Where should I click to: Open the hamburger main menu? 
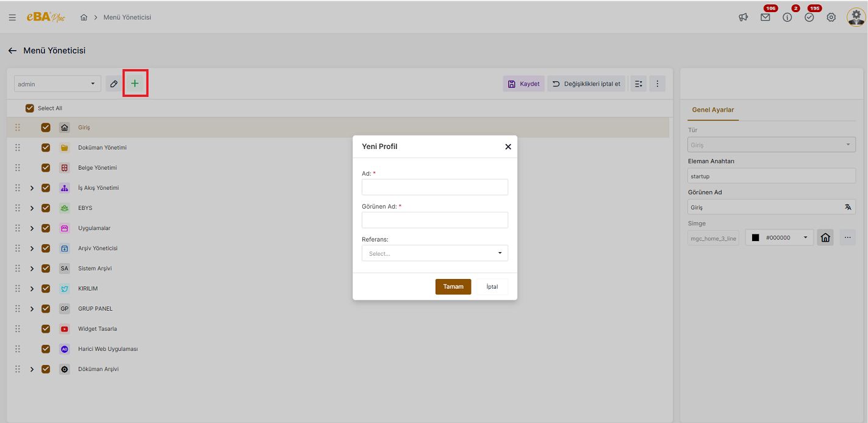point(12,17)
